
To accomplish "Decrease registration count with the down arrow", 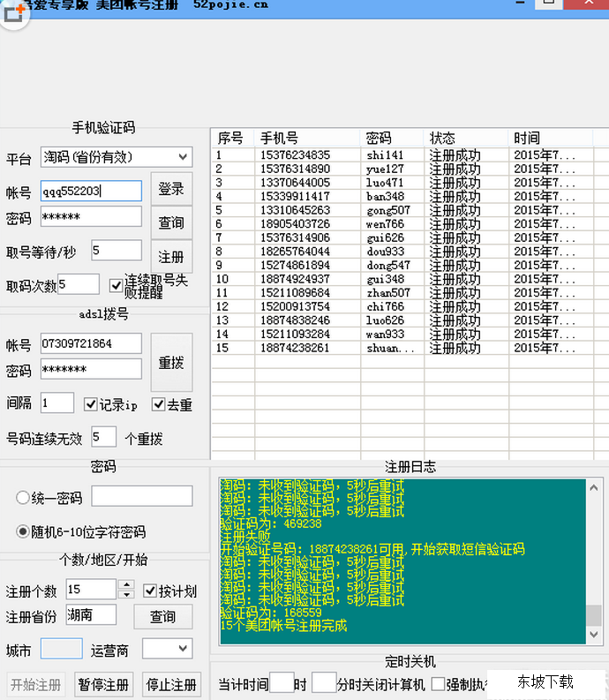I will (x=126, y=594).
